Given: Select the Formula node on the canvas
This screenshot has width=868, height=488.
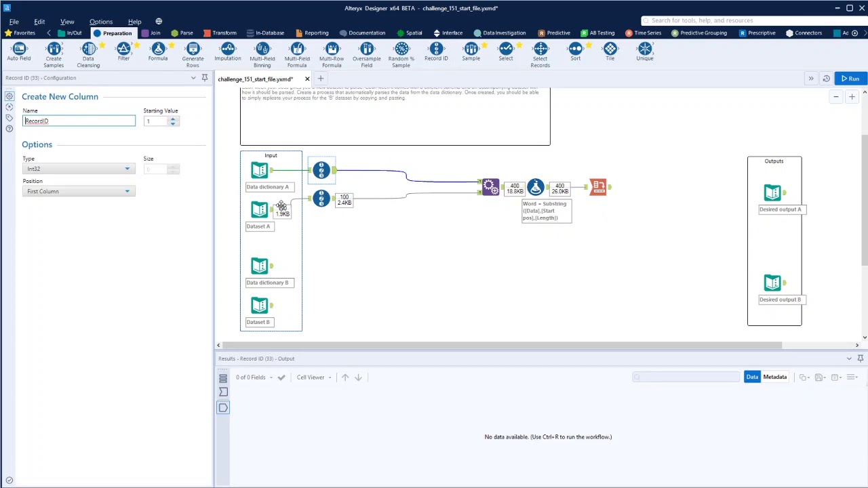Looking at the screenshot, I should click(x=536, y=186).
